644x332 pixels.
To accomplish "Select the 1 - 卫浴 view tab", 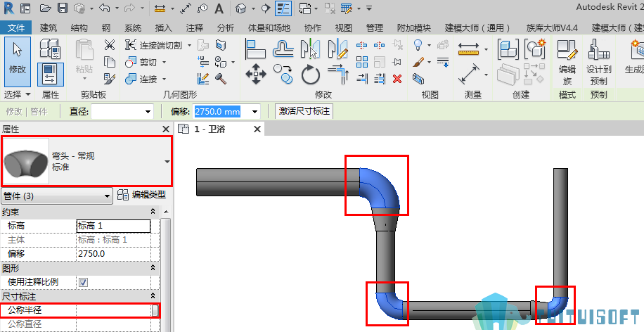I will 210,129.
